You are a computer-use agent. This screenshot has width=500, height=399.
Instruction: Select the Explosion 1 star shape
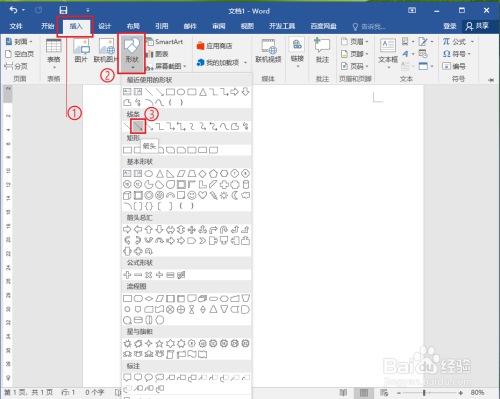(x=127, y=343)
